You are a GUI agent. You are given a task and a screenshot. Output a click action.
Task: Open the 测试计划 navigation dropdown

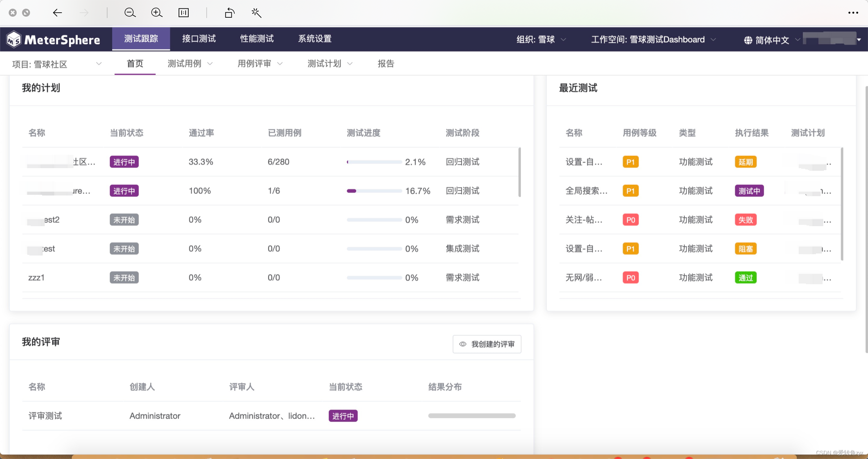click(329, 64)
